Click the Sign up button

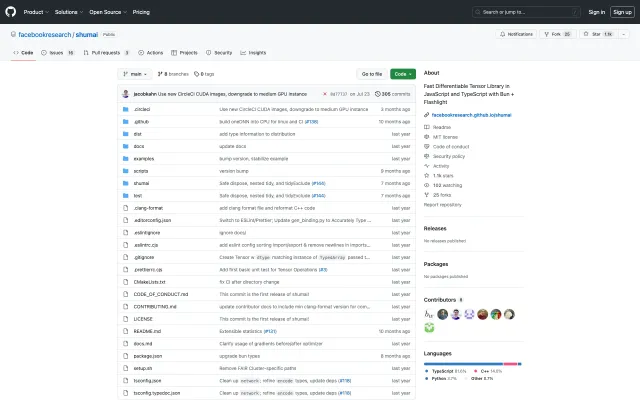[x=623, y=12]
